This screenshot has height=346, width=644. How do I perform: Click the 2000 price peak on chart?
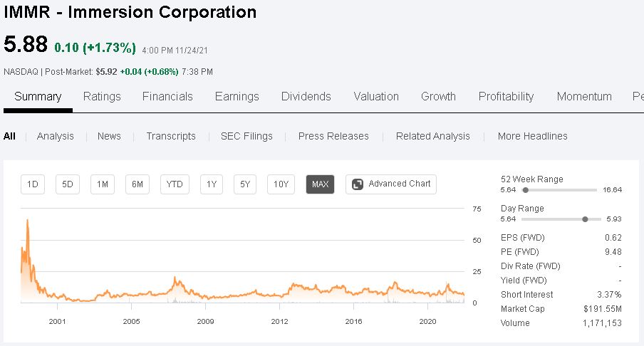28,221
